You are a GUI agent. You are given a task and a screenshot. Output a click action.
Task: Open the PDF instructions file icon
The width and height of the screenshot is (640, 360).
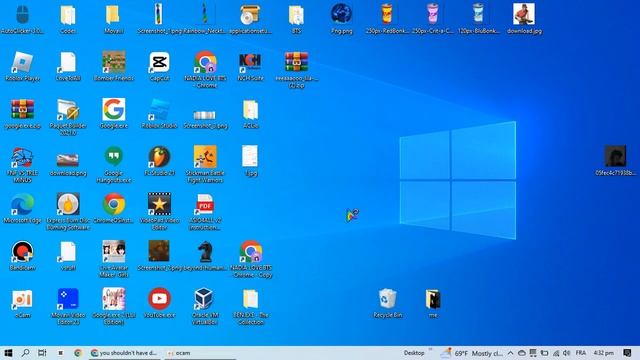205,212
